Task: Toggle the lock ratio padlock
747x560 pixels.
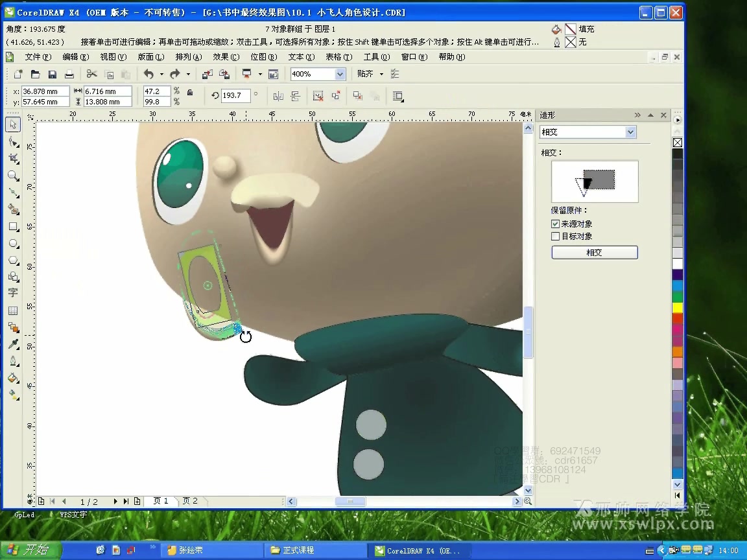Action: pos(190,93)
